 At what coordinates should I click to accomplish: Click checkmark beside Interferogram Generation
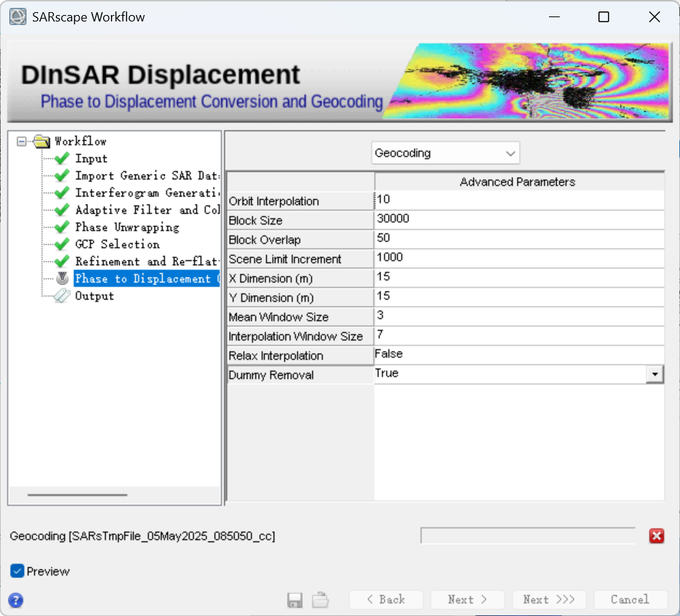pos(62,193)
